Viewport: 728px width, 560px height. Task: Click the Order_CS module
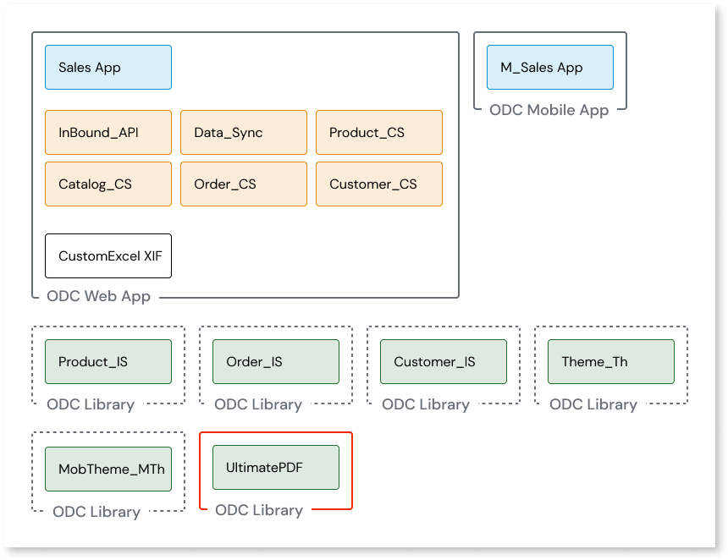click(244, 184)
